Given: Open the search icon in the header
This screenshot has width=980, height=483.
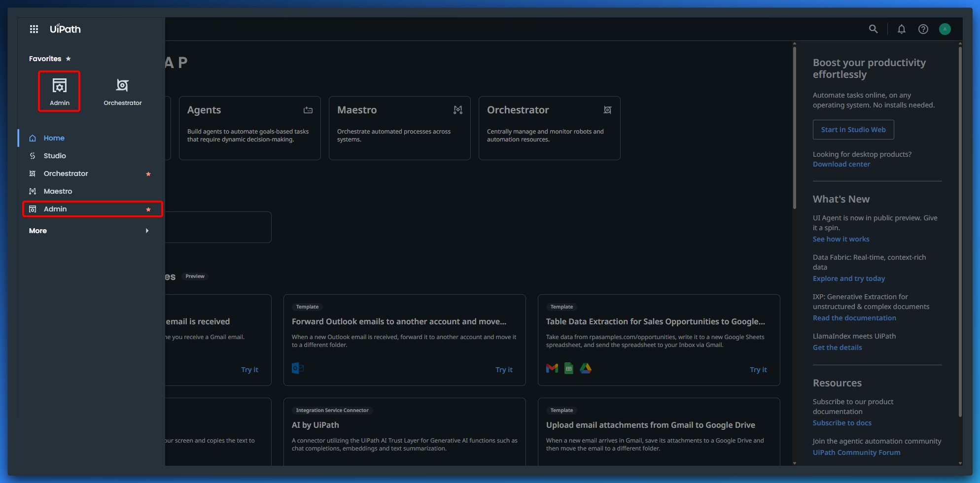Looking at the screenshot, I should tap(874, 29).
